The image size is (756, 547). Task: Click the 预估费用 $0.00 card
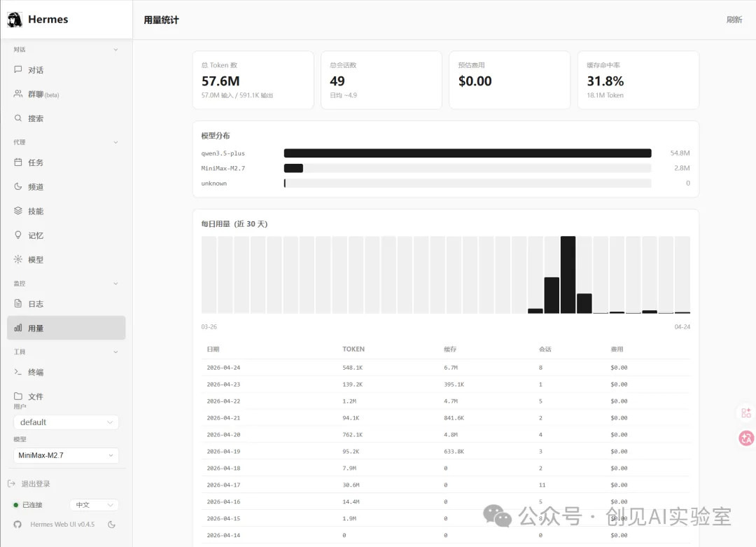[510, 80]
